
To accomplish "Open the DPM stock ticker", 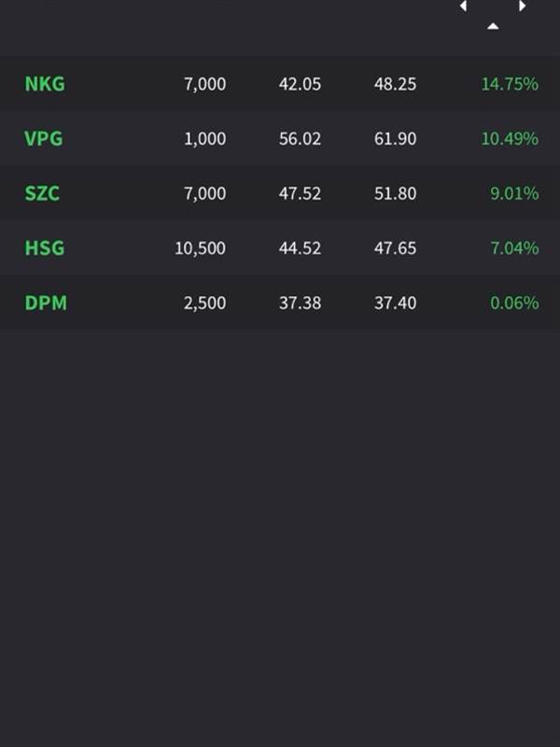I will coord(46,303).
